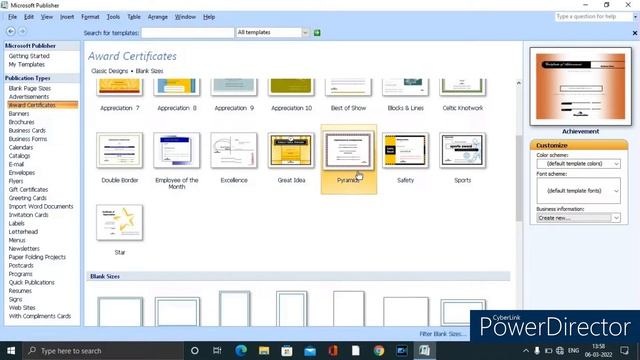This screenshot has height=360, width=640.
Task: Open the Arrange menu
Action: click(158, 17)
